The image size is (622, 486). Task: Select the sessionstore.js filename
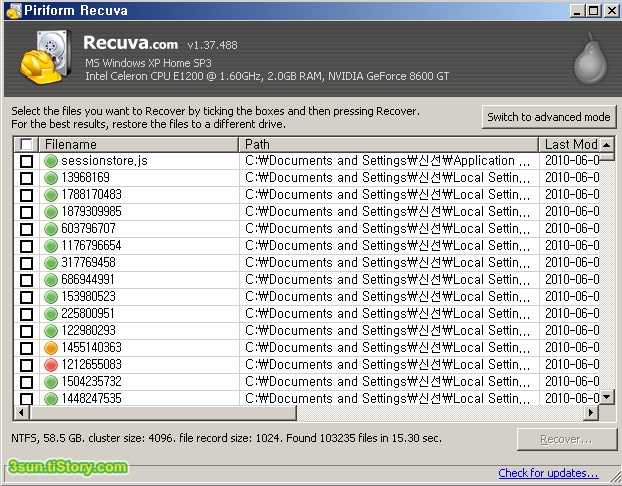coord(104,161)
